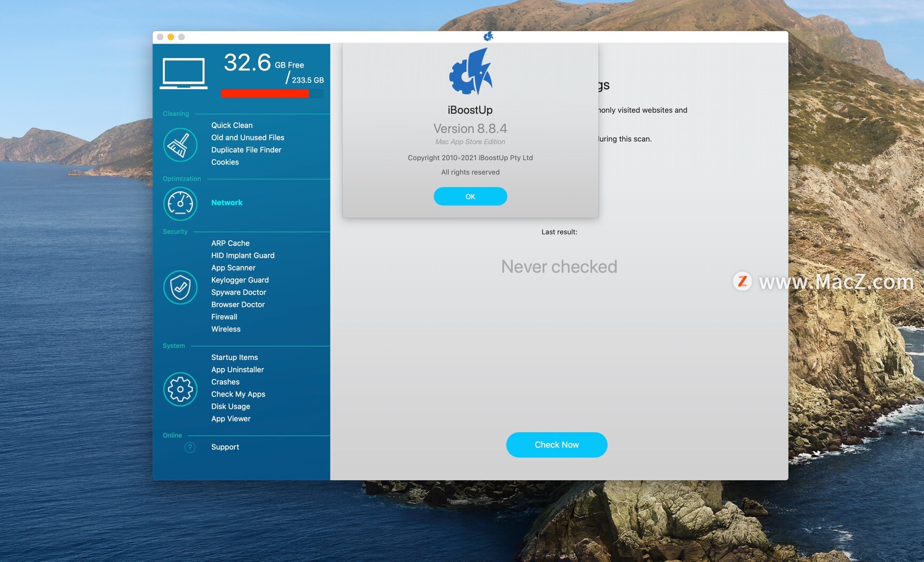The image size is (924, 562).
Task: Click the 233.5 GB total capacity text
Action: pyautogui.click(x=308, y=80)
